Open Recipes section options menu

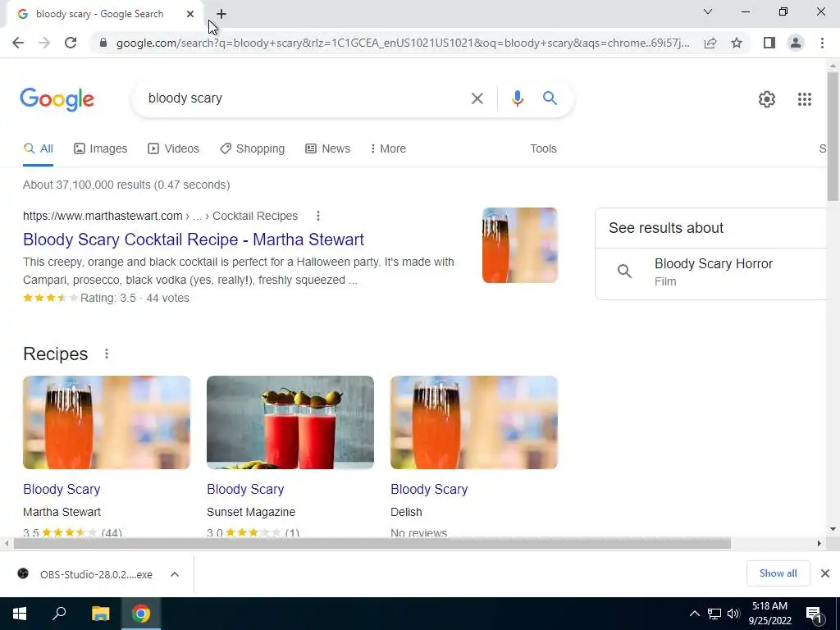[x=107, y=354]
